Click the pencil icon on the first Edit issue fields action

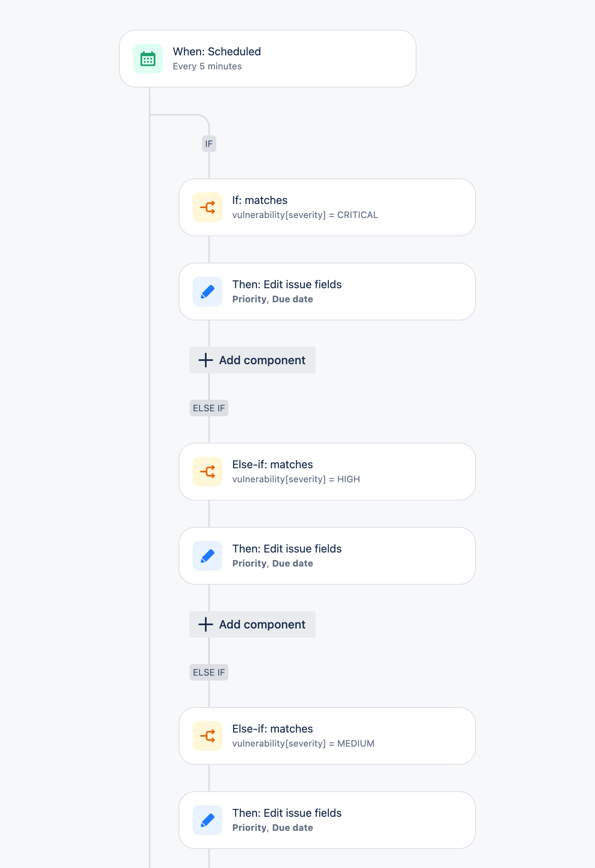pos(207,291)
